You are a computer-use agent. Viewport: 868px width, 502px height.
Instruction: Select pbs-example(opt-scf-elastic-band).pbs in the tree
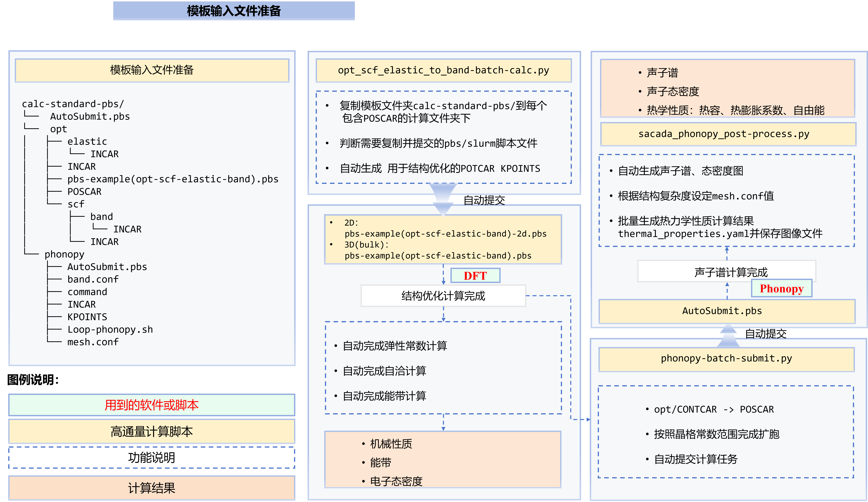pyautogui.click(x=173, y=179)
